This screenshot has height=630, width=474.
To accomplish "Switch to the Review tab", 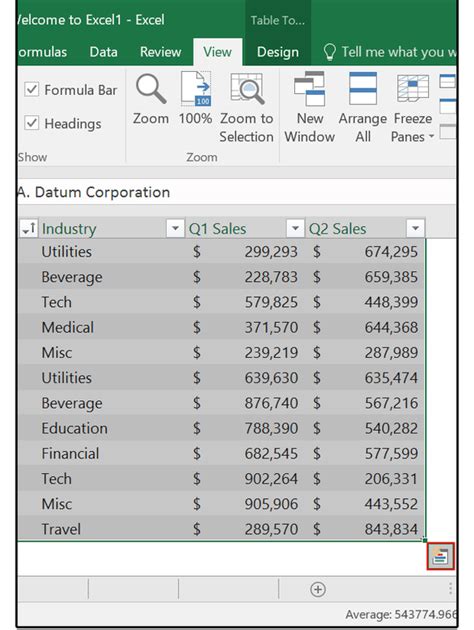I will 161,52.
